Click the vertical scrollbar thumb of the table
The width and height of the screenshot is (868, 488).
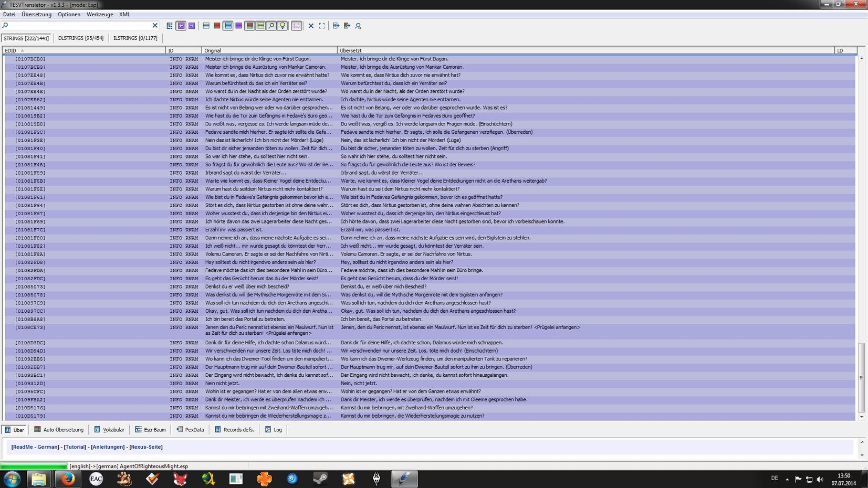click(861, 377)
